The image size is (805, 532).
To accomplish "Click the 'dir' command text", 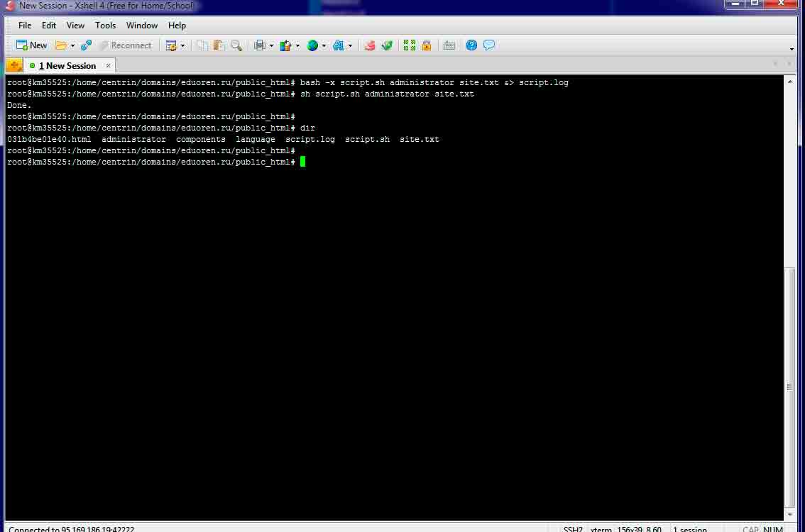I will [307, 128].
